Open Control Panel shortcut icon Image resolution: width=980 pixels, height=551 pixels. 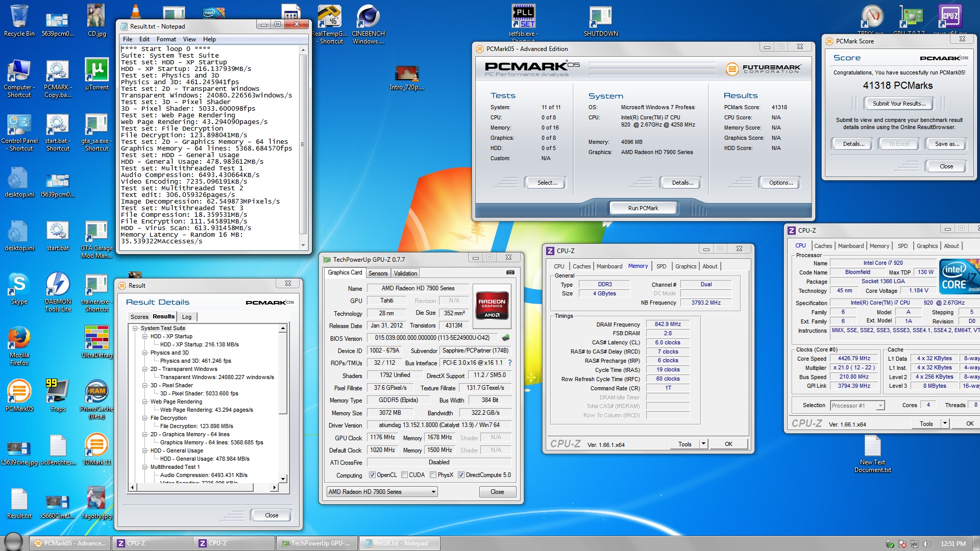click(19, 133)
